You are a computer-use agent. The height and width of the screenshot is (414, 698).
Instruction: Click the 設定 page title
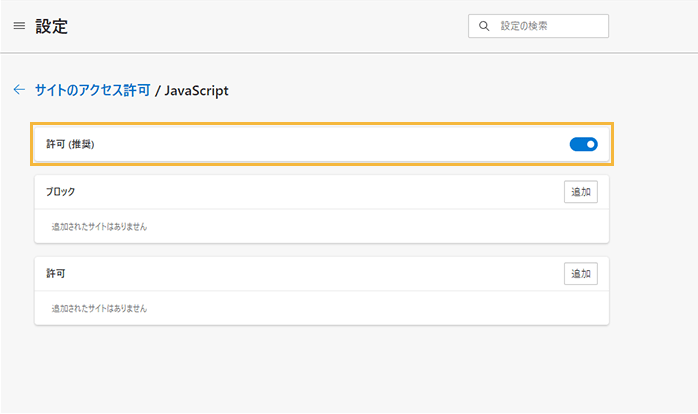(x=52, y=26)
